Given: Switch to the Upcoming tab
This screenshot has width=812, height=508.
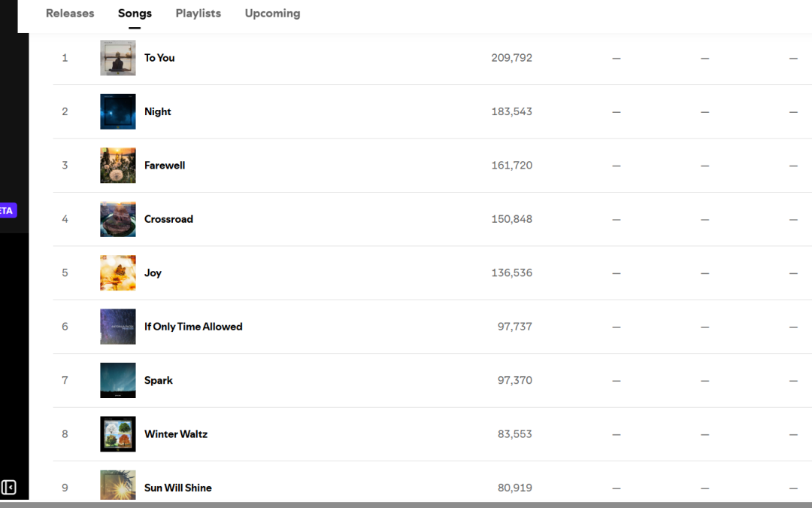Looking at the screenshot, I should pyautogui.click(x=272, y=13).
